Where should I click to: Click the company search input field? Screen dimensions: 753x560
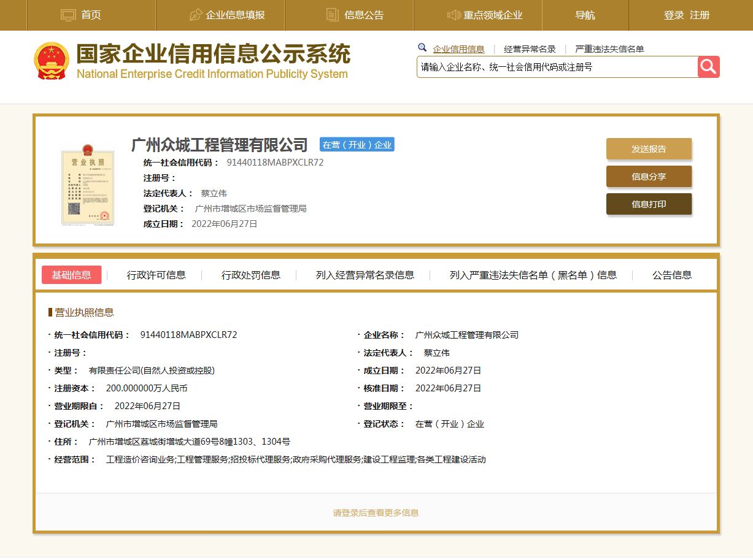tap(552, 67)
